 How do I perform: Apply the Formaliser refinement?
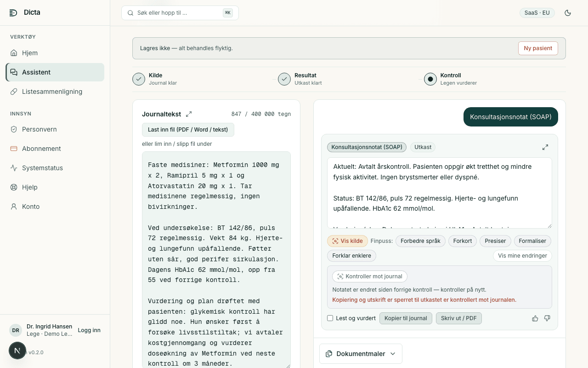click(x=532, y=241)
